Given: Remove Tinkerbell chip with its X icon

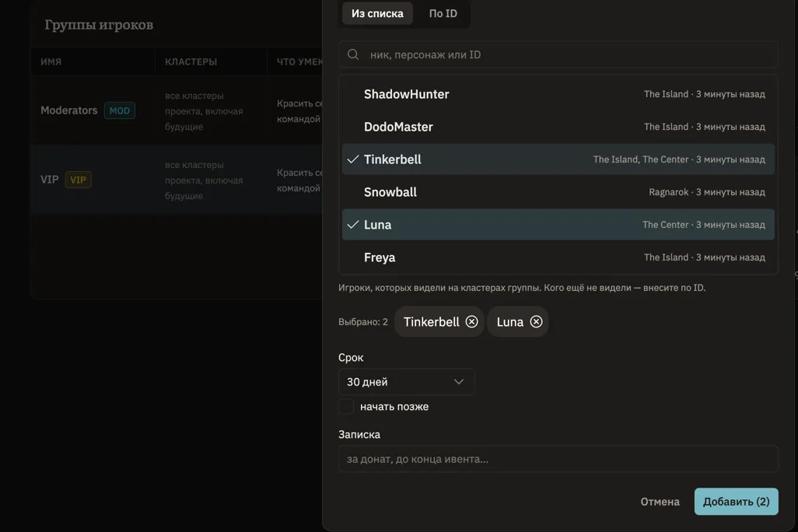Looking at the screenshot, I should click(x=472, y=322).
